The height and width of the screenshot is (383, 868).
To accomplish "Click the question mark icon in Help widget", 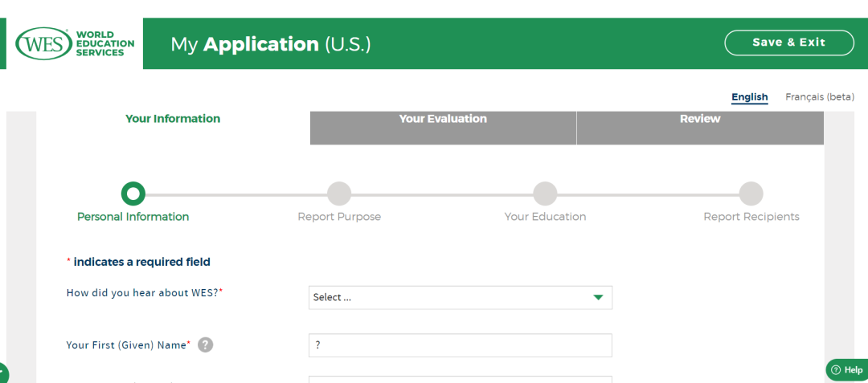I will (836, 370).
